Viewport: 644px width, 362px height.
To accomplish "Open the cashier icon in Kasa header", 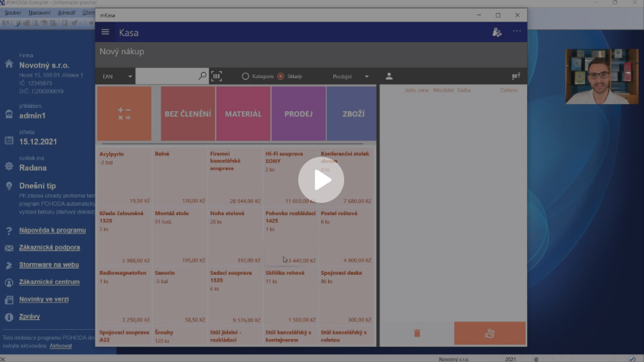I will 497,32.
